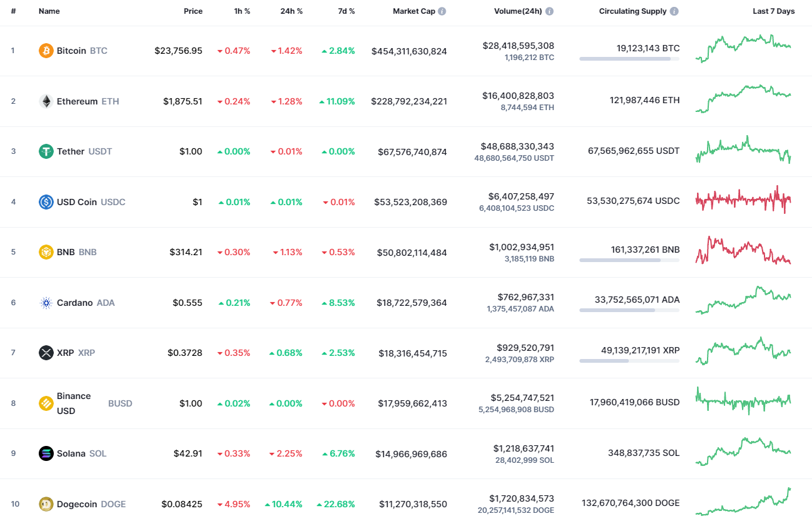The width and height of the screenshot is (812, 526).
Task: Click the Last 7 Days column header
Action: pyautogui.click(x=774, y=11)
